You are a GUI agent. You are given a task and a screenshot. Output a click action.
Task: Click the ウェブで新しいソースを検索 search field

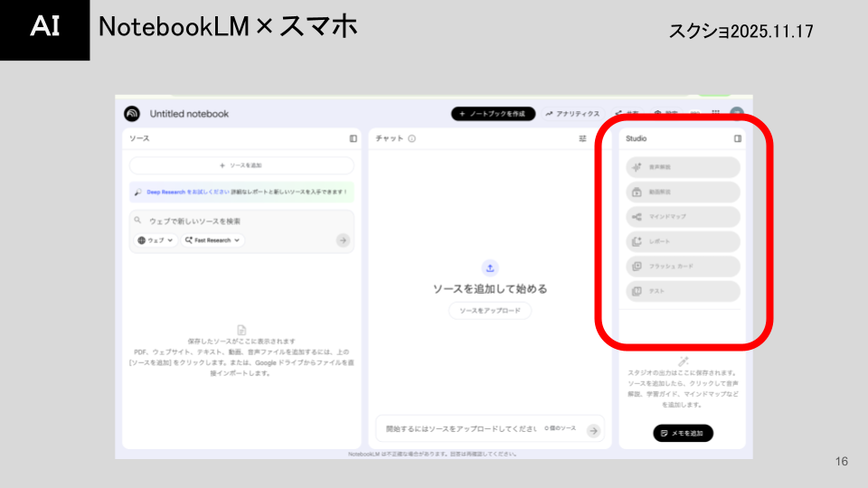pyautogui.click(x=241, y=221)
